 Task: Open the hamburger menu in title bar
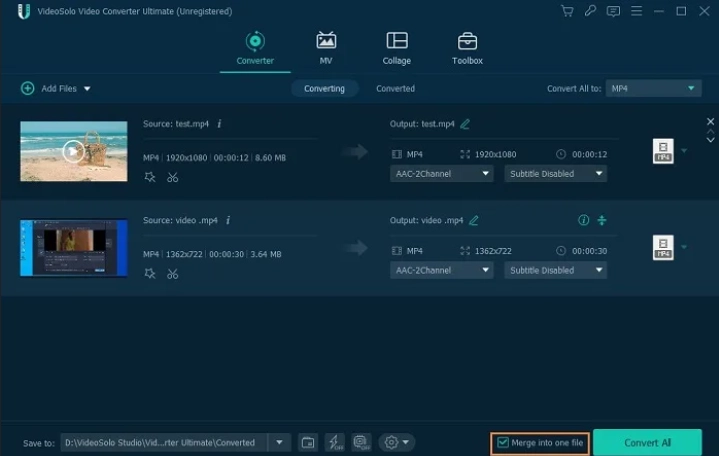[636, 11]
